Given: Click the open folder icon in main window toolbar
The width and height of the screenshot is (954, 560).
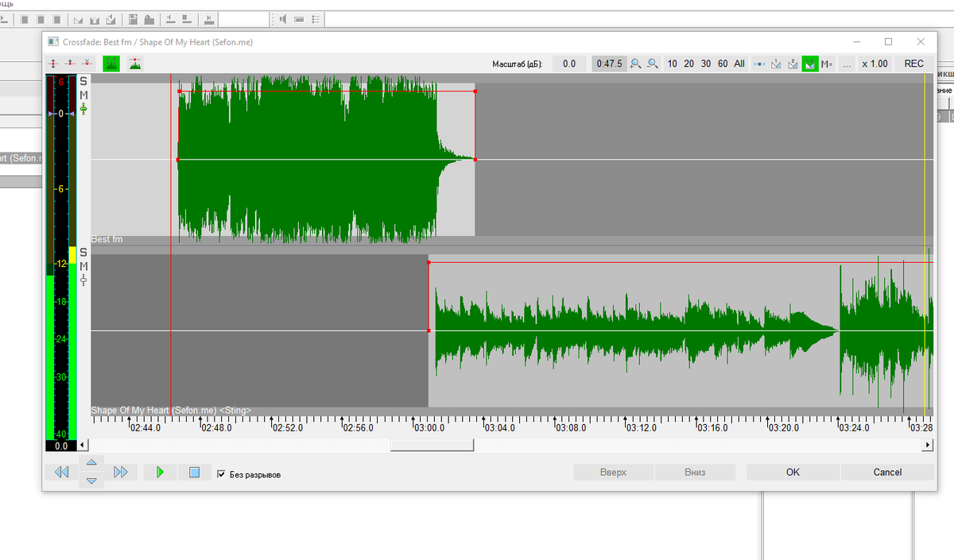Looking at the screenshot, I should coord(148,18).
